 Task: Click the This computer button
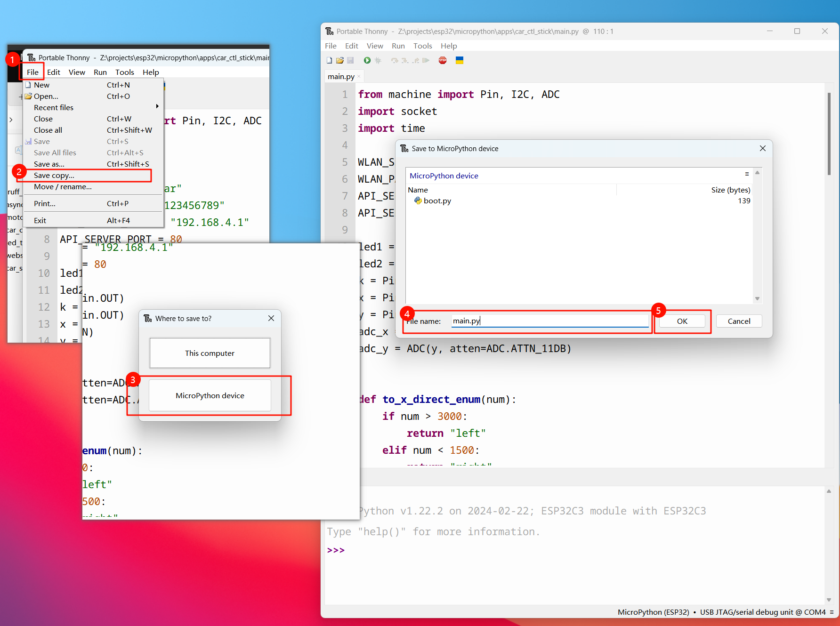[x=210, y=353]
